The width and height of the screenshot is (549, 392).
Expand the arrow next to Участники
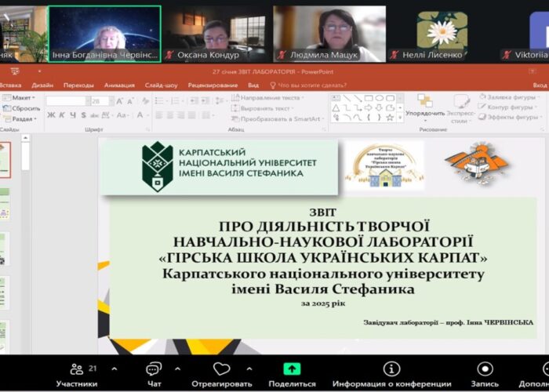pos(114,368)
